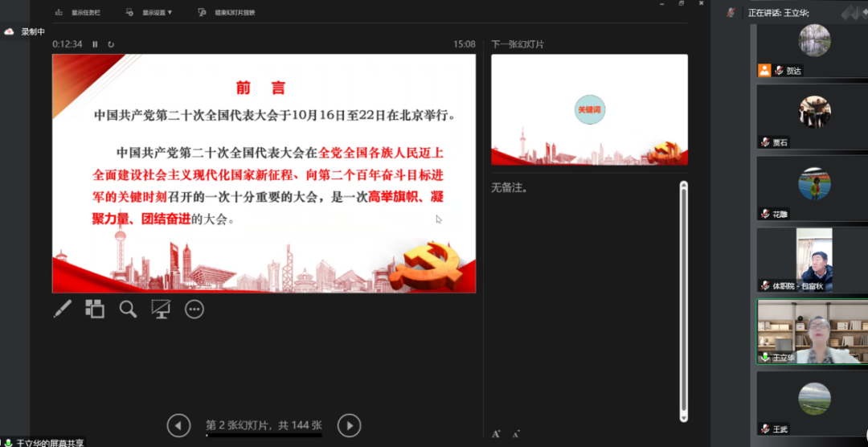Click 结束幻灯片放映 to end show
The height and width of the screenshot is (447, 868).
[228, 13]
